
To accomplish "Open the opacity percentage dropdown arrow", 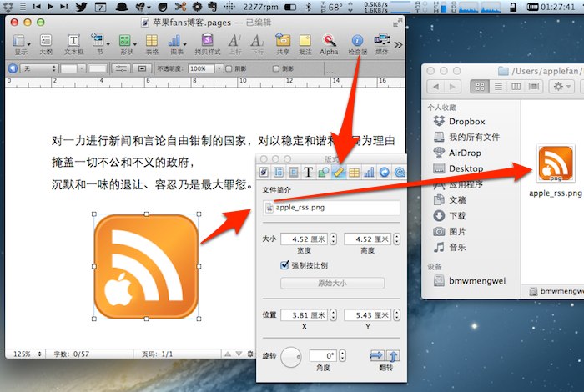I will point(219,68).
